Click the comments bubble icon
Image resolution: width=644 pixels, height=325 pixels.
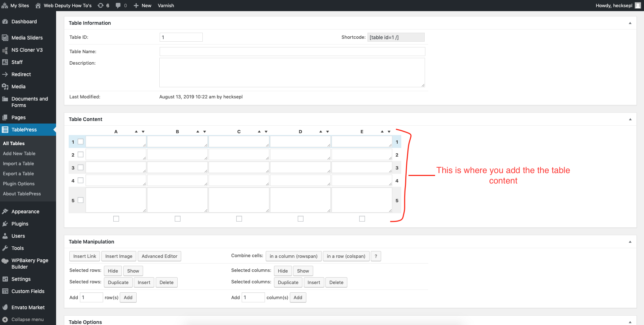(118, 5)
